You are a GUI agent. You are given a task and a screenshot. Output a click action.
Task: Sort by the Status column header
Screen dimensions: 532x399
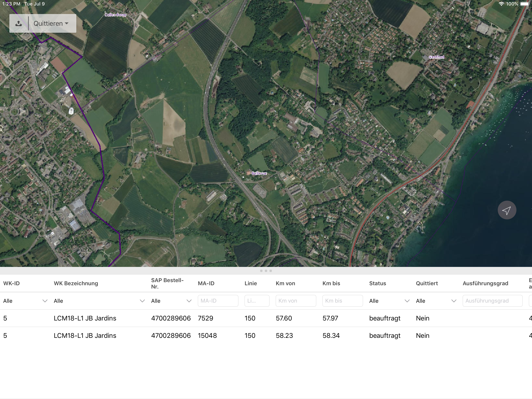pos(378,283)
